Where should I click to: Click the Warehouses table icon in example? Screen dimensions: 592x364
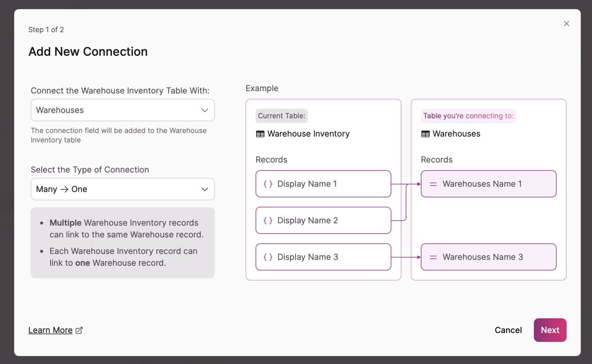425,134
